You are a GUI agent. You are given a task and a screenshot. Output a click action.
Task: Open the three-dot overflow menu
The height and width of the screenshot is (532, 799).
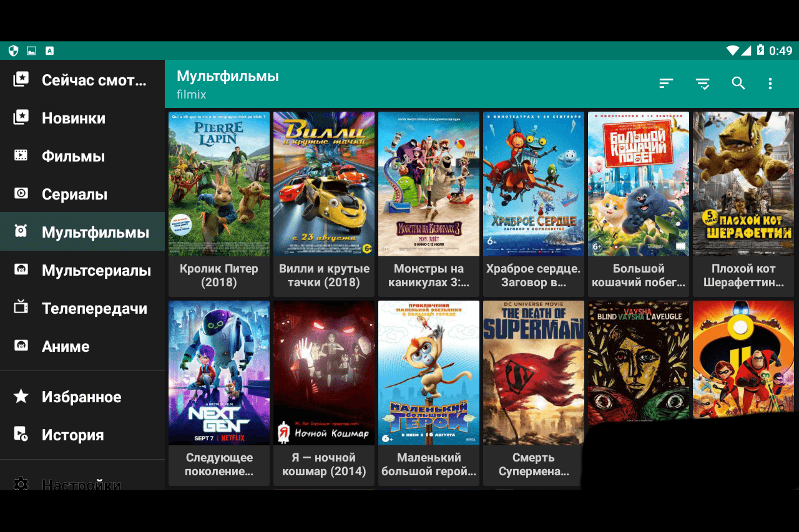[770, 84]
